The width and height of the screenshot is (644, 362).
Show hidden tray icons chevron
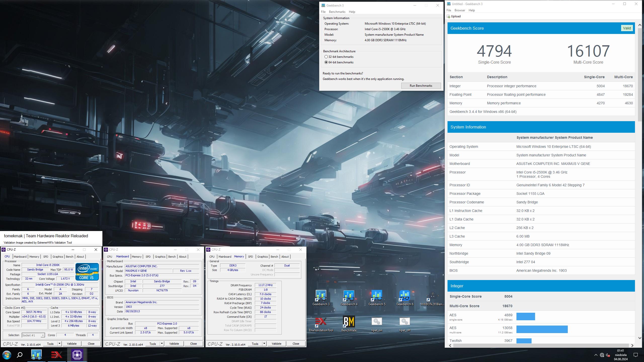(596, 355)
